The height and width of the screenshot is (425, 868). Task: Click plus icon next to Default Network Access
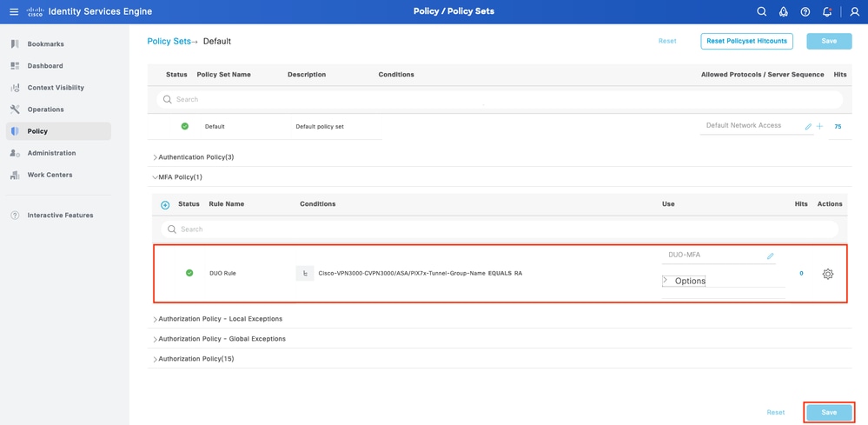(820, 127)
